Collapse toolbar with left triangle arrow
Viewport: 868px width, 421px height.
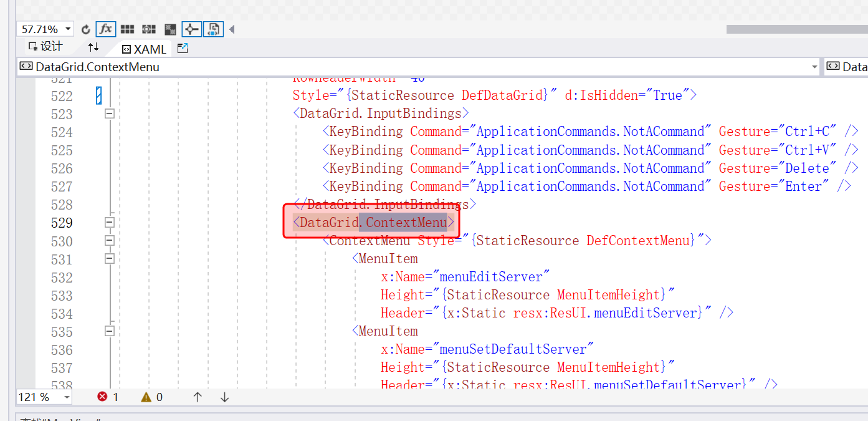click(232, 29)
